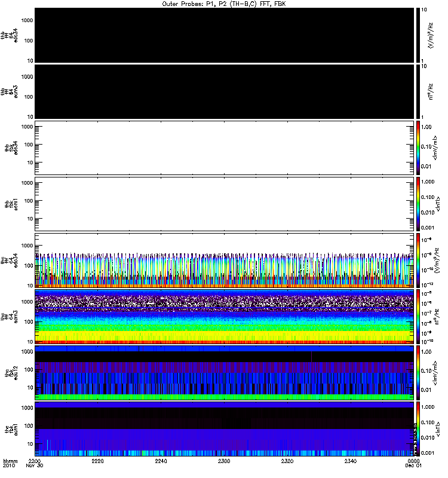This screenshot has width=448, height=478.
Task: Click the thc fbk scm1 filter bank panel
Action: tap(225, 429)
